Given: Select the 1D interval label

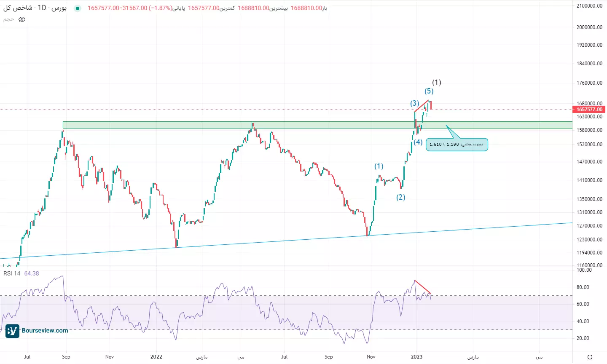Looking at the screenshot, I should click(x=42, y=8).
